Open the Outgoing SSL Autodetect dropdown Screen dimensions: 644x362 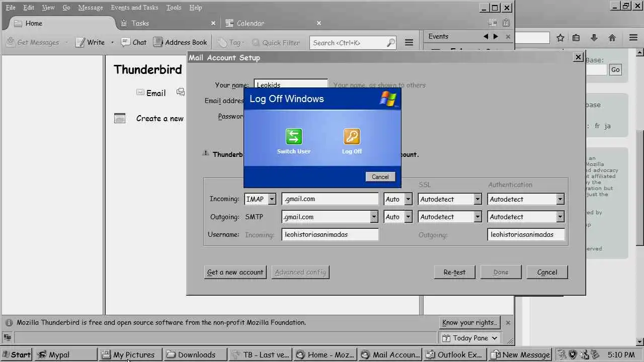pyautogui.click(x=450, y=217)
